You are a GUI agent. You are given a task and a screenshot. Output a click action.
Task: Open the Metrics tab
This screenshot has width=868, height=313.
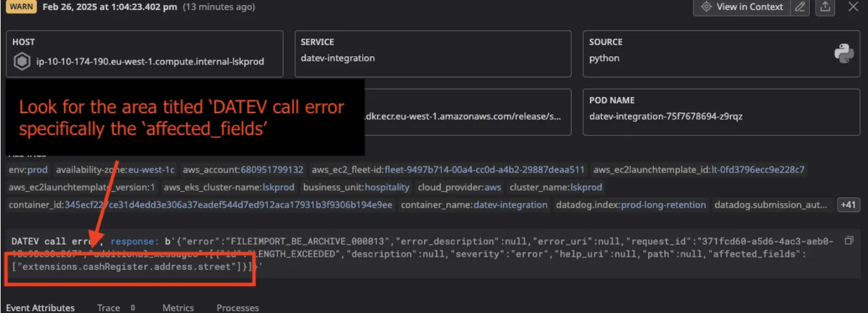(x=178, y=307)
